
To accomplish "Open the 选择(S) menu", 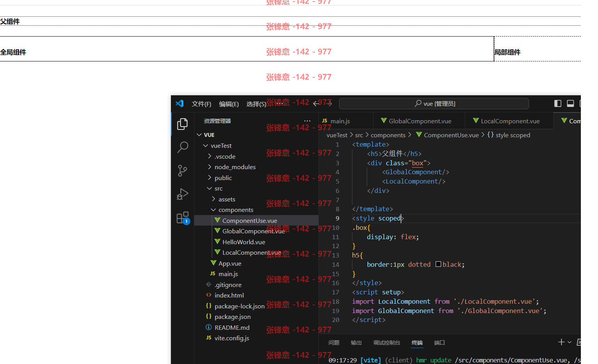I will [256, 104].
